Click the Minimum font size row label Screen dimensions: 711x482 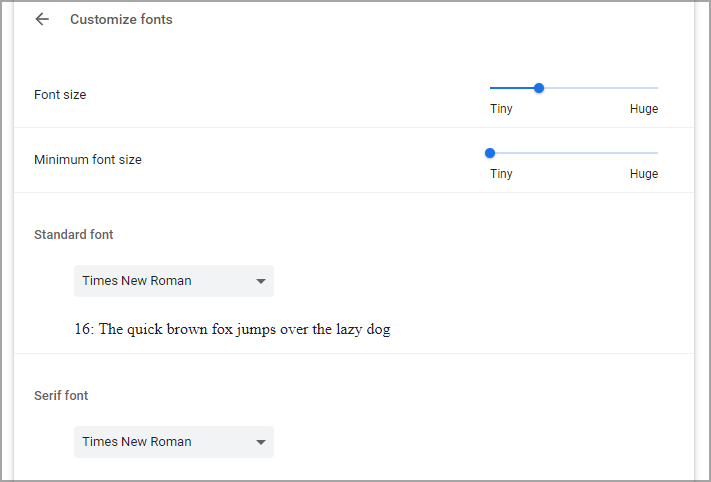[x=88, y=160]
